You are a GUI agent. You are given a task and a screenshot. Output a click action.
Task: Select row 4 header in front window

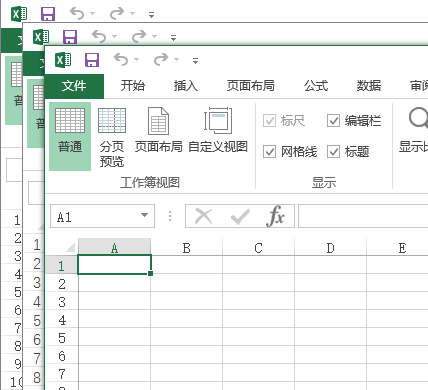(61, 320)
